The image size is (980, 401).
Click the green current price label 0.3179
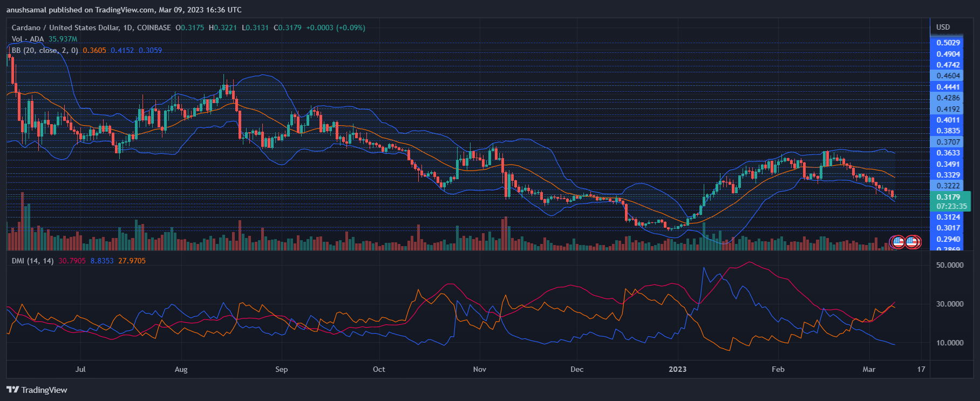click(948, 197)
